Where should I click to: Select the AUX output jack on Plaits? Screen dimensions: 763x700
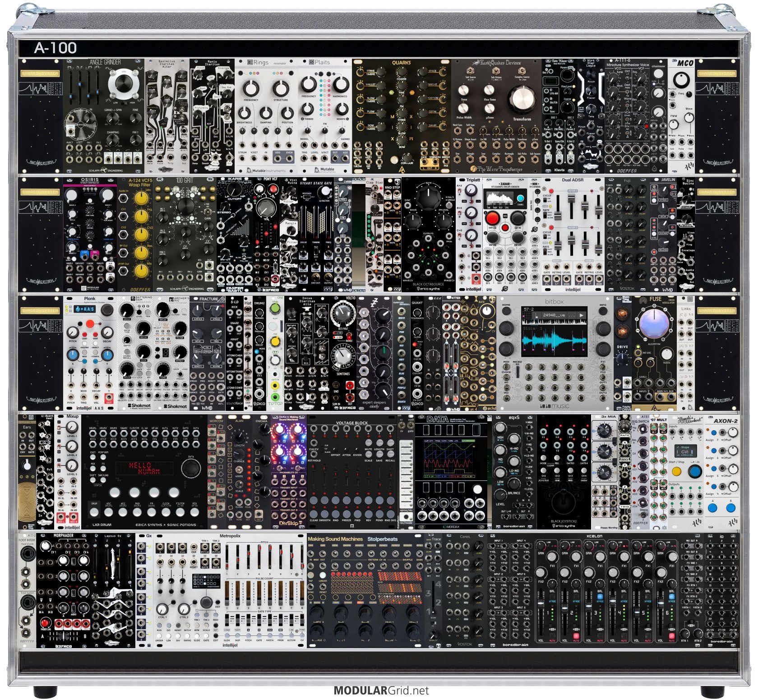click(346, 159)
